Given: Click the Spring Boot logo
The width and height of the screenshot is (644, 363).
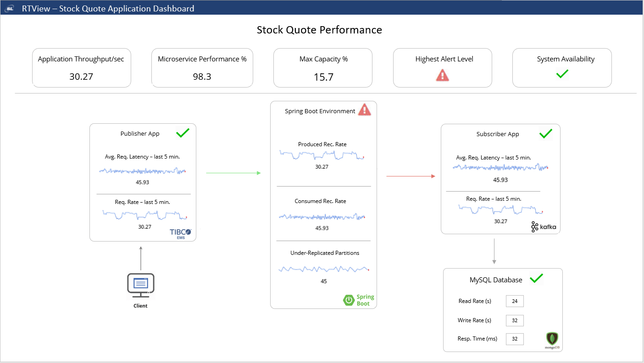Looking at the screenshot, I should coord(359,300).
